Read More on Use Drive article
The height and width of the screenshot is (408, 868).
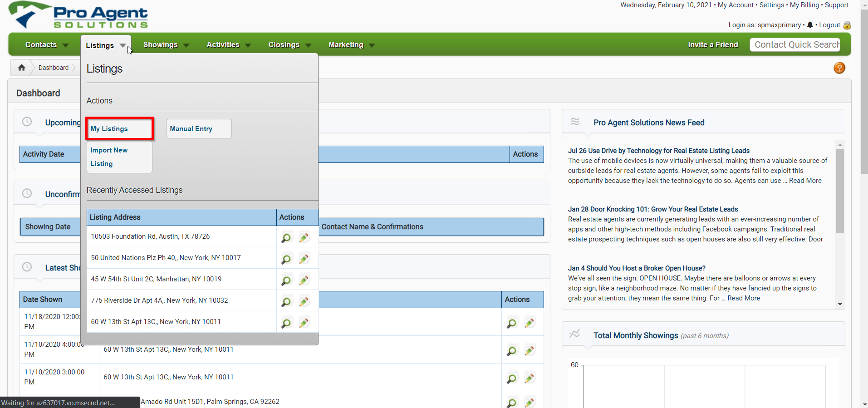pos(805,181)
